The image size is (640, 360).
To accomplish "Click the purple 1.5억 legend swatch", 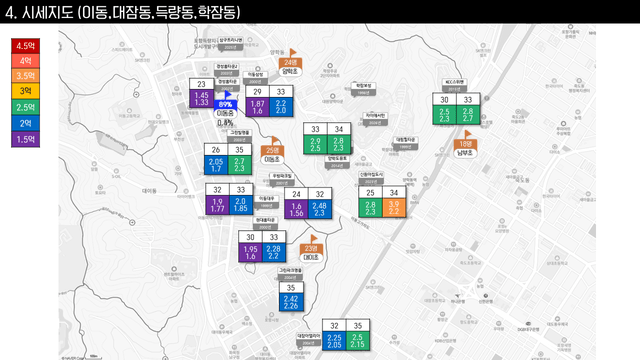I will [x=25, y=139].
